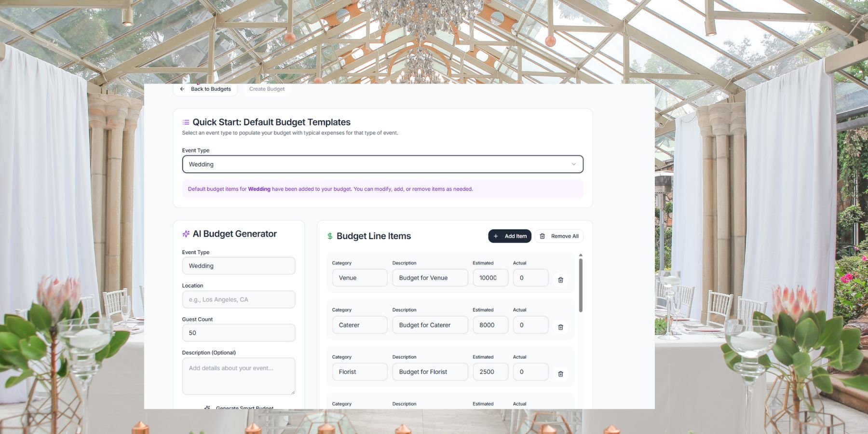Viewport: 868px width, 434px height.
Task: Click the back arrow icon
Action: [x=182, y=89]
